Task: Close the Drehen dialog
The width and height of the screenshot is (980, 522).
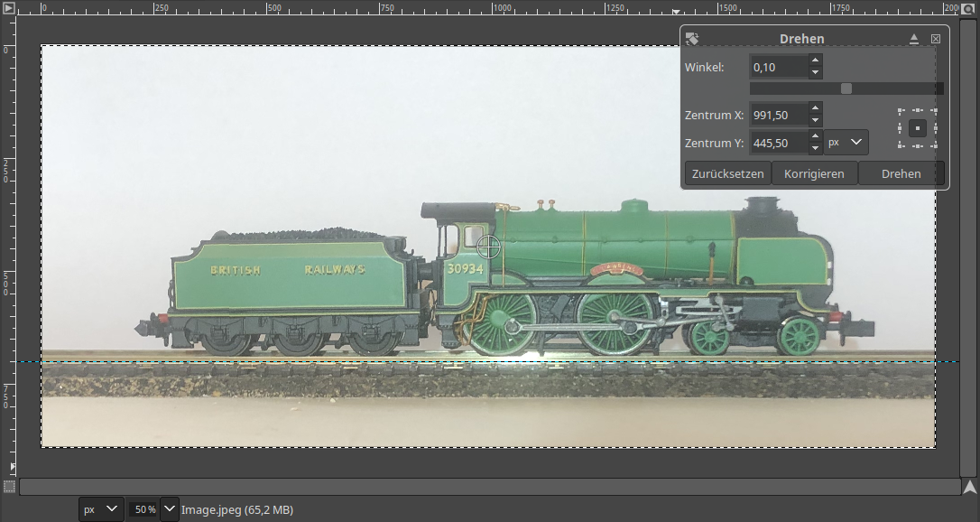Action: coord(936,39)
